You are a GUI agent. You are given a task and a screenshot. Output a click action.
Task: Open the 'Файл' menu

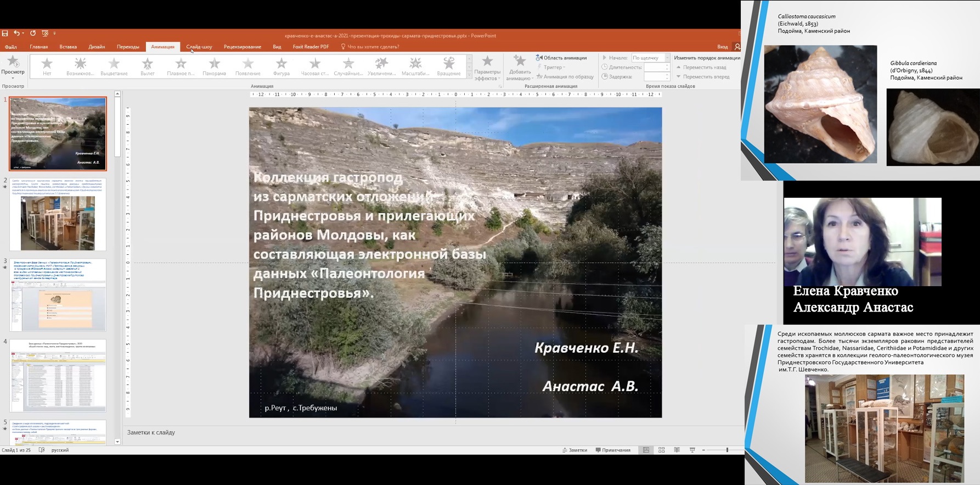click(11, 47)
